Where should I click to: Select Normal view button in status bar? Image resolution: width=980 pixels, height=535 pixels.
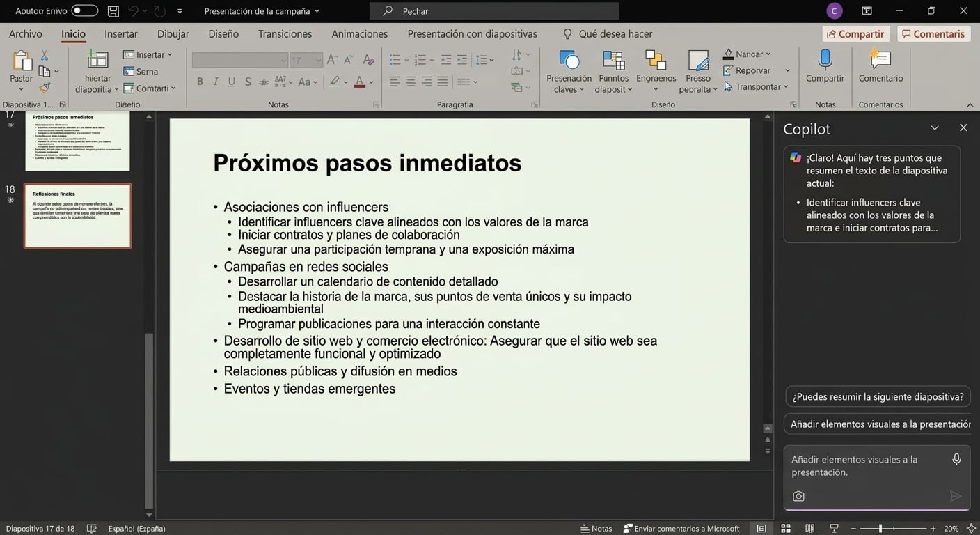click(762, 528)
